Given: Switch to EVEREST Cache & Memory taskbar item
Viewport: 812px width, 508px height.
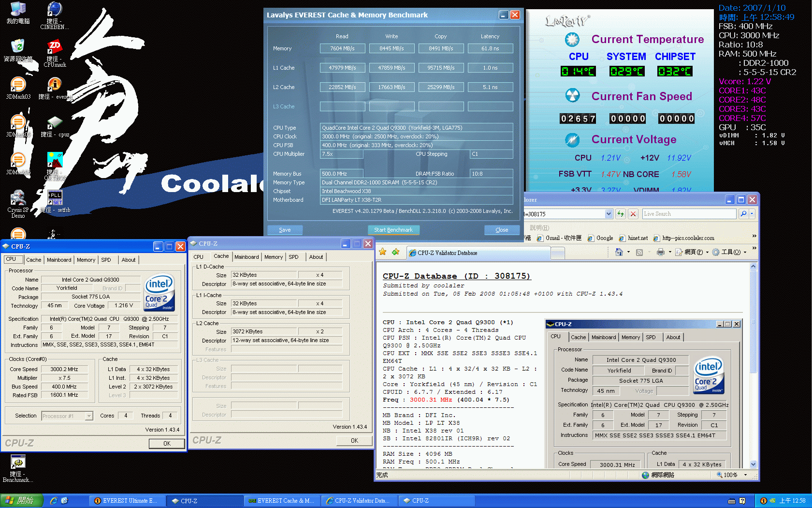Looking at the screenshot, I should 281,501.
